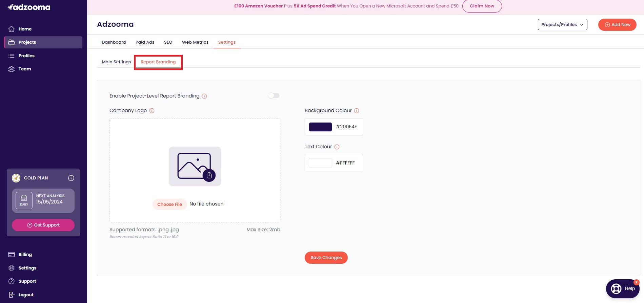Click the Team people icon
The image size is (644, 303).
[12, 69]
